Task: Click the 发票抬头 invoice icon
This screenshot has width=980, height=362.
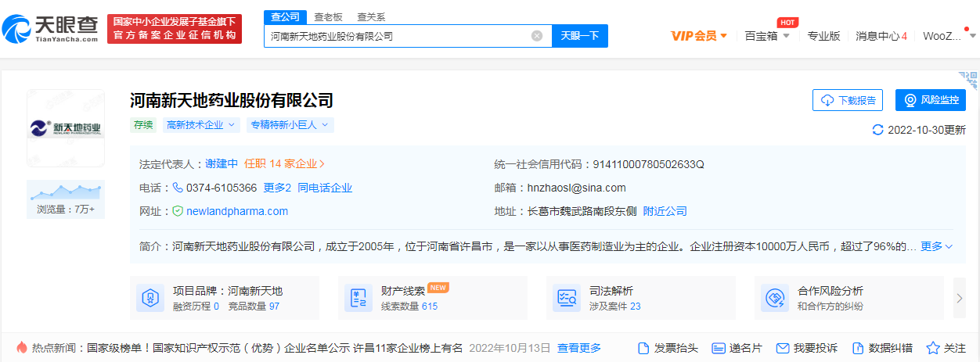Action: [x=643, y=348]
